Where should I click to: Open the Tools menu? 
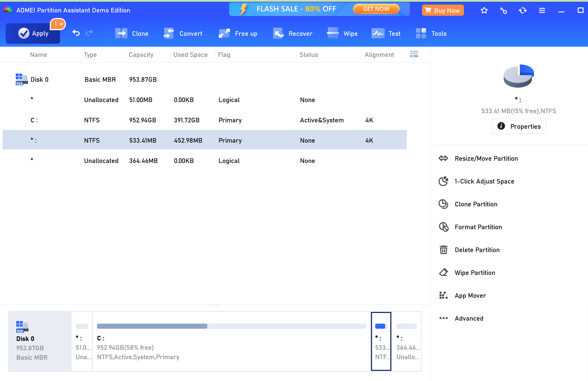point(431,34)
